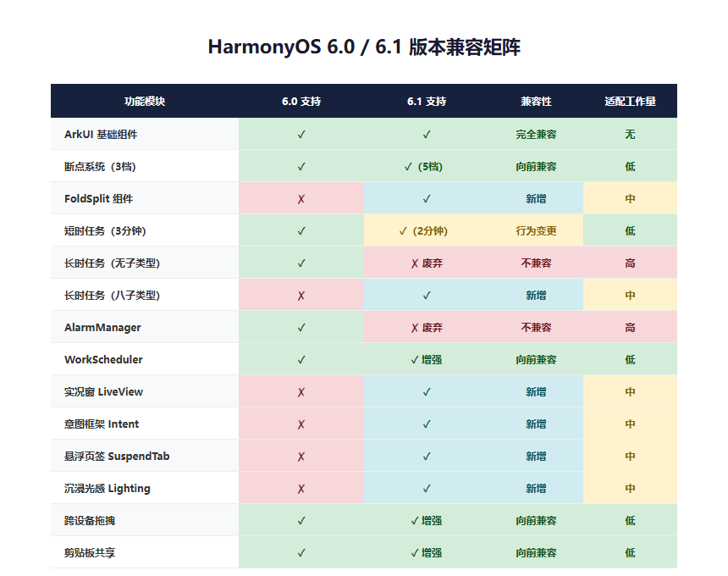The image size is (728, 576).
Task: Click 向前兼容 in the 断点系统 row
Action: coord(536,166)
